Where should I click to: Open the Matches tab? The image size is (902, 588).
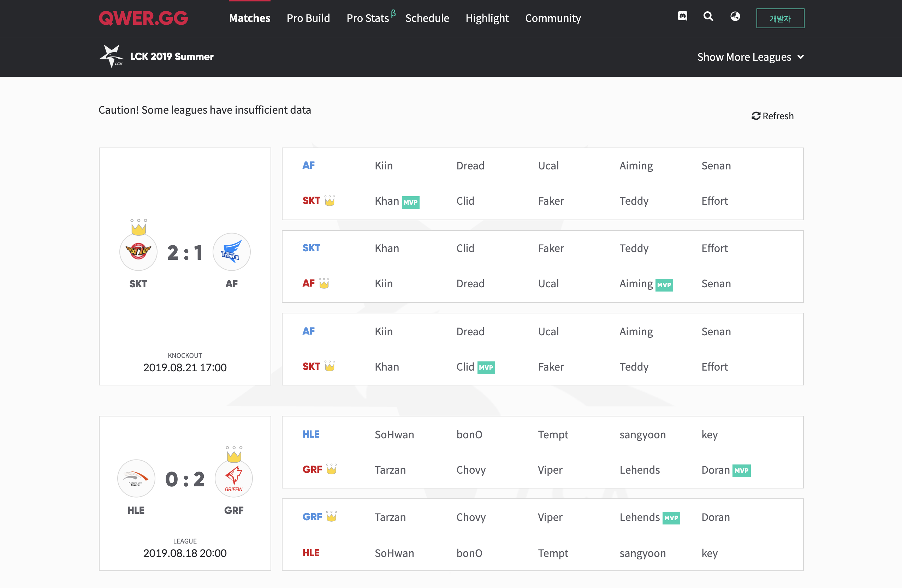pos(249,18)
